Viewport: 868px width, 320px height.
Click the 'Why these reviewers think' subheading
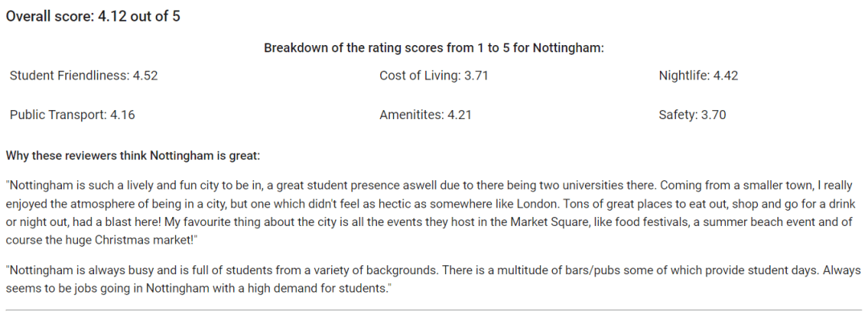133,155
